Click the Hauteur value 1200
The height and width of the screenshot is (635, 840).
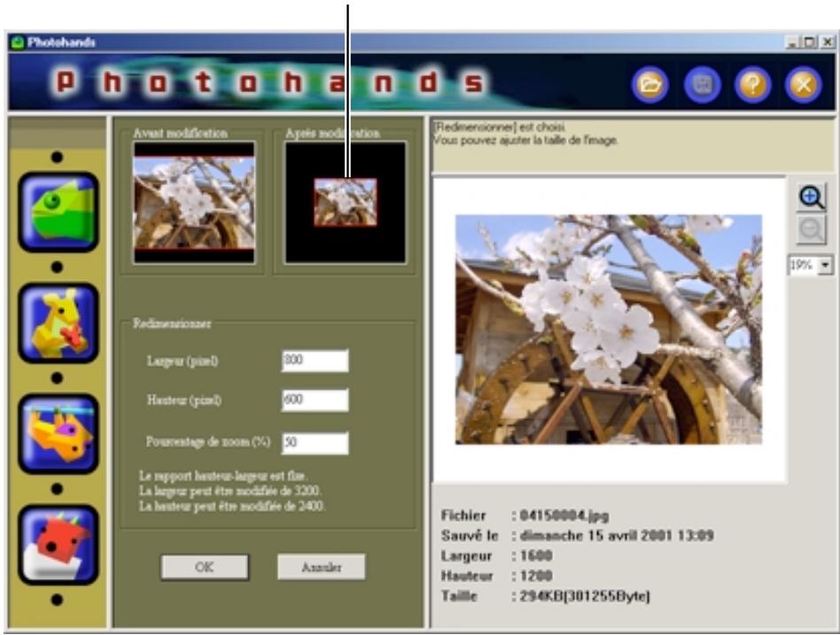(x=536, y=576)
